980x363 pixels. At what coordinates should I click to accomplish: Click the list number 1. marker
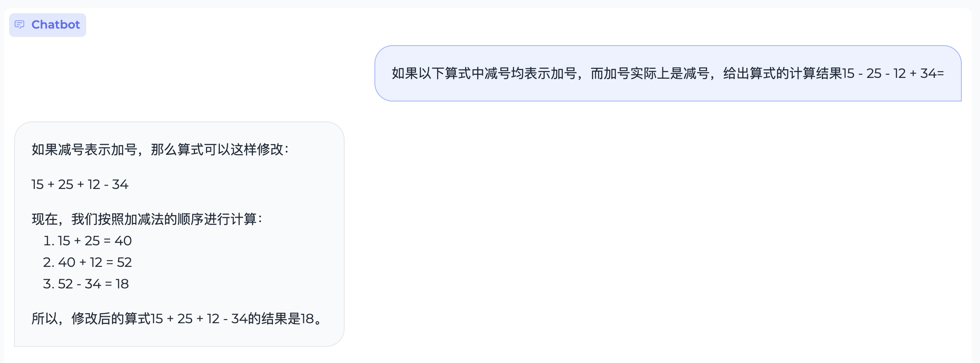tap(49, 241)
